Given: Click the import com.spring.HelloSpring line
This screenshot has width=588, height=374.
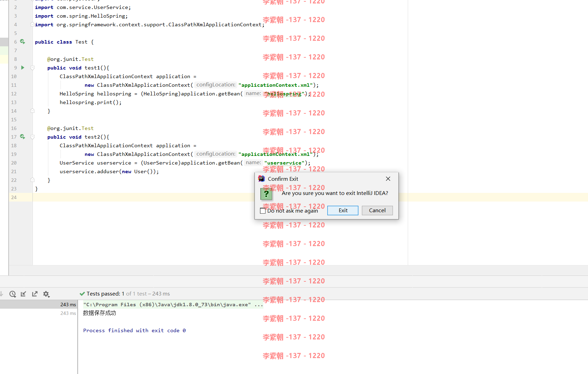Looking at the screenshot, I should (x=81, y=16).
